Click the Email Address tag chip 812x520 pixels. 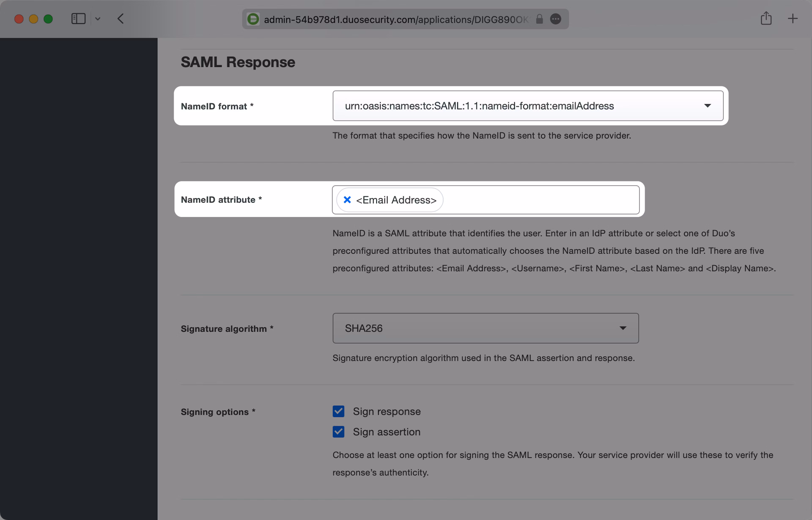(396, 200)
